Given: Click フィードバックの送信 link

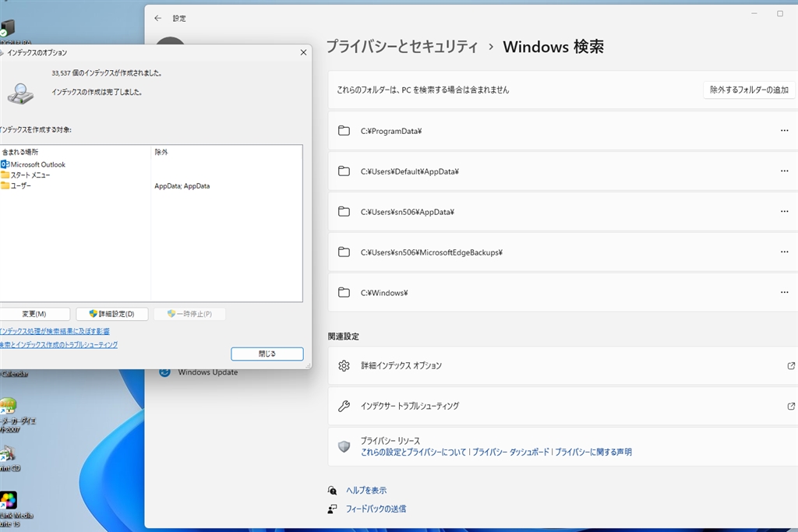Looking at the screenshot, I should coord(376,509).
